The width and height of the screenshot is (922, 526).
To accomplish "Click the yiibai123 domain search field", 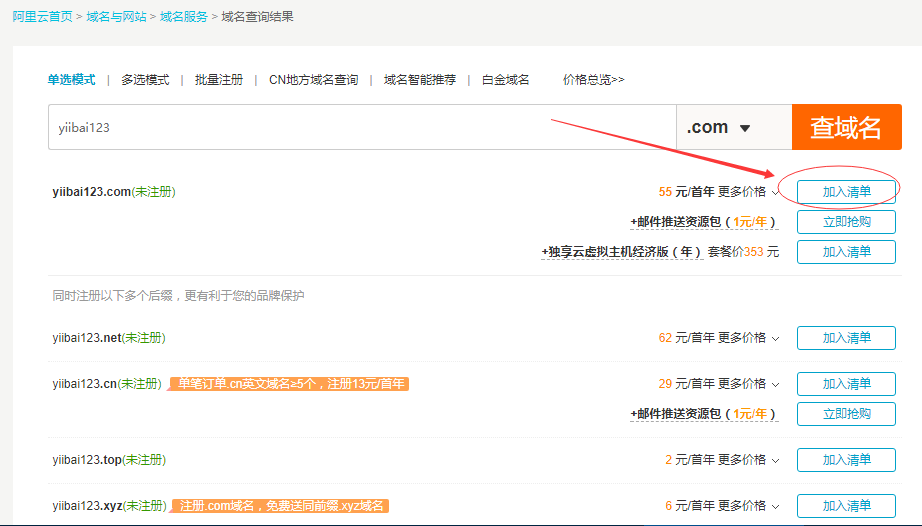I will click(361, 128).
